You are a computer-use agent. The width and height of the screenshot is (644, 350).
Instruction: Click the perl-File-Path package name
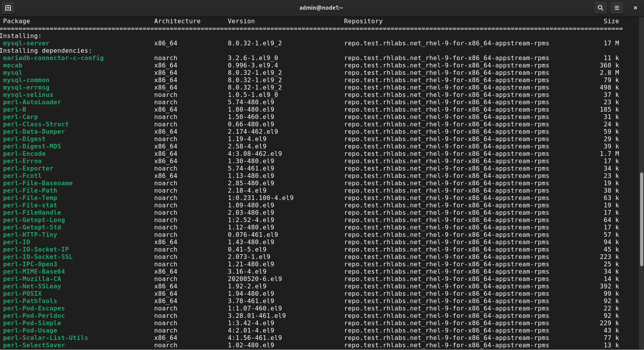click(x=30, y=191)
